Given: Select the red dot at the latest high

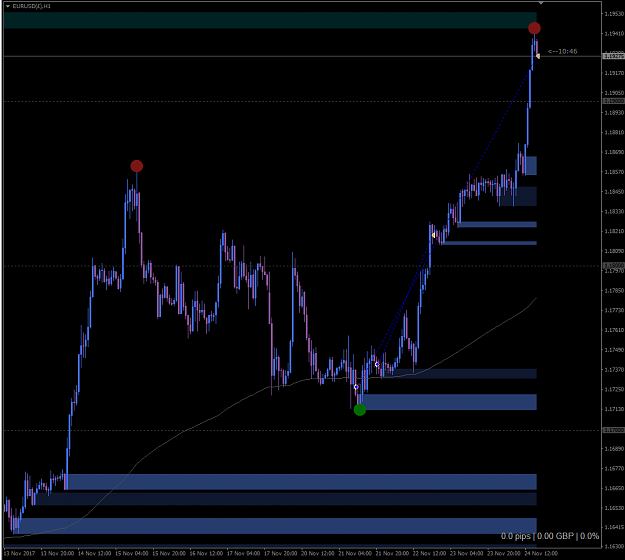Looking at the screenshot, I should click(x=534, y=28).
